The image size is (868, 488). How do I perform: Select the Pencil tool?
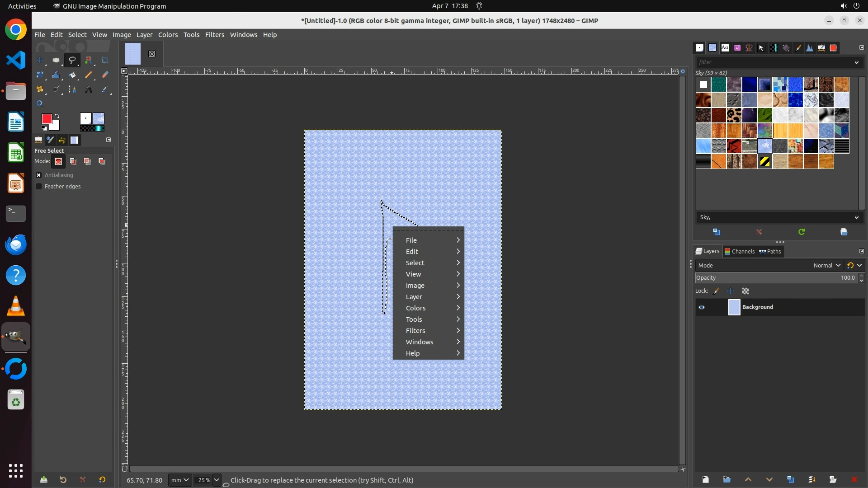[89, 75]
